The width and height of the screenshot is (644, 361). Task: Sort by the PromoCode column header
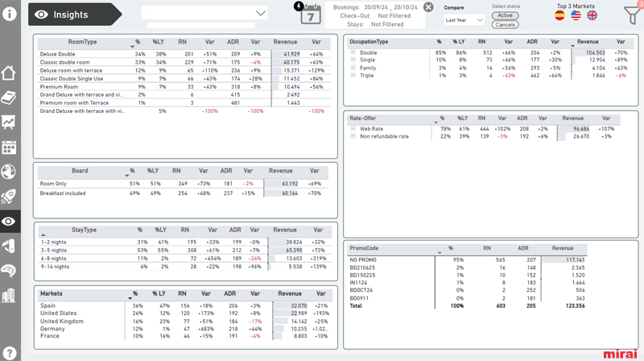point(364,248)
